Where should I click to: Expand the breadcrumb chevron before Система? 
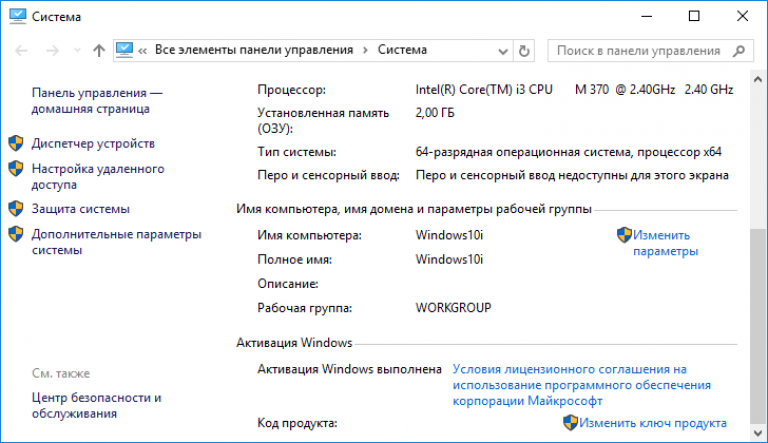(365, 50)
